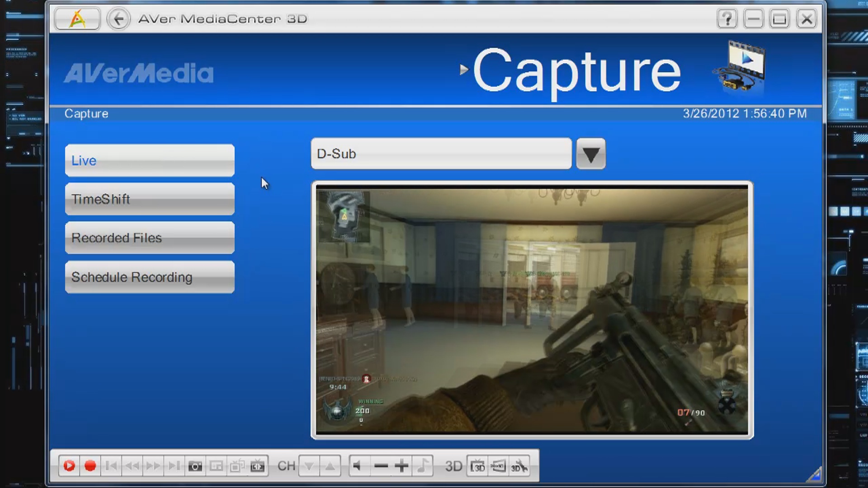The image size is (868, 488).
Task: Click the Capture film clip icon in the header
Action: [x=740, y=68]
